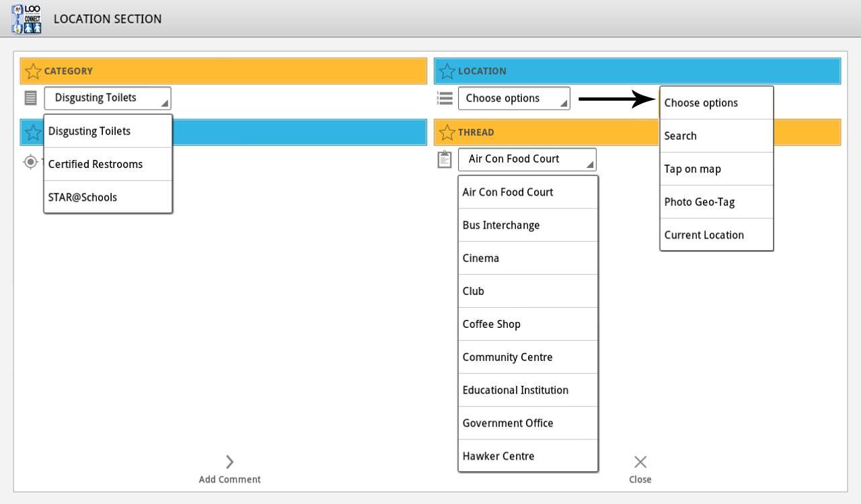Click the star icon beside LOCATION header
The image size is (861, 504).
446,71
